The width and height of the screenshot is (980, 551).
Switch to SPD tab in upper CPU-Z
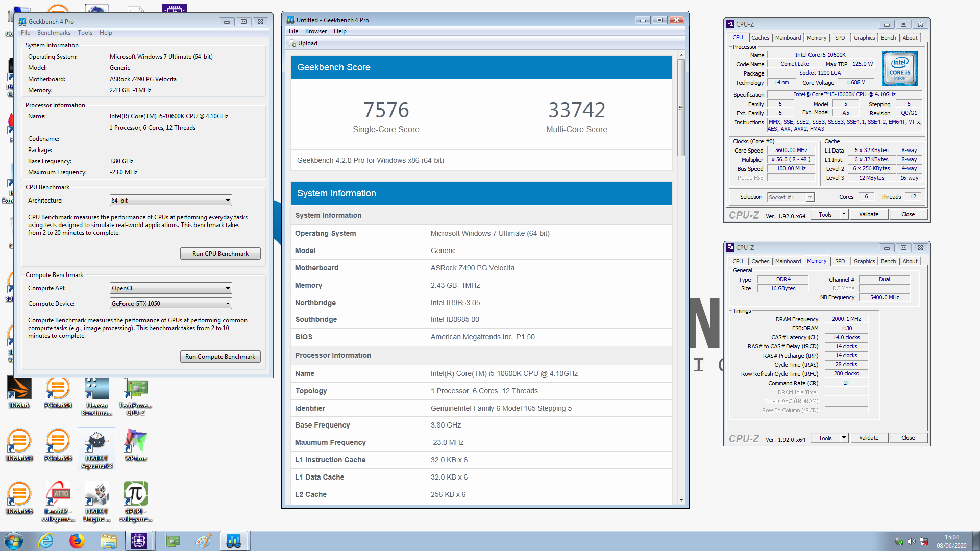point(840,38)
